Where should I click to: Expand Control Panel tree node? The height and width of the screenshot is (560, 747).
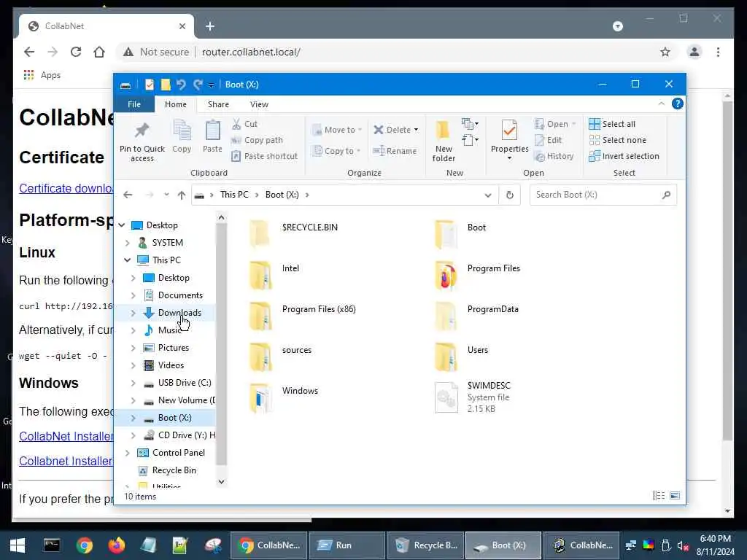[x=127, y=453]
